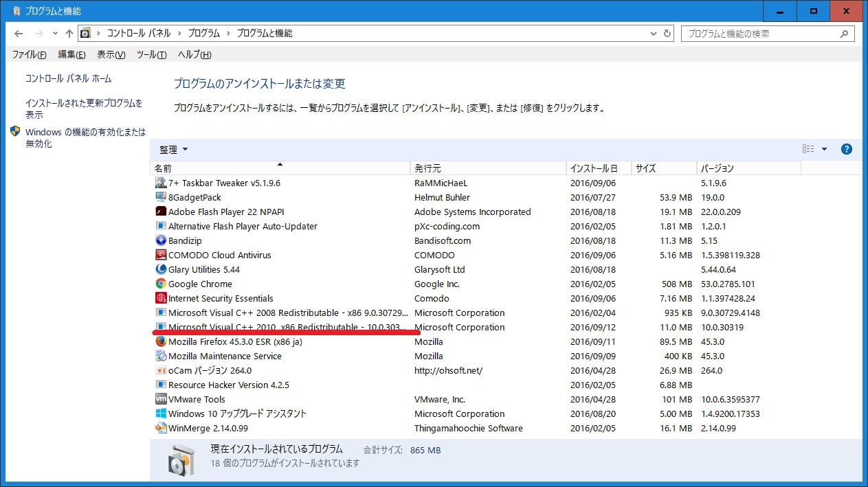Image resolution: width=868 pixels, height=487 pixels.
Task: Open the recent locations dropdown arrow
Action: click(54, 34)
